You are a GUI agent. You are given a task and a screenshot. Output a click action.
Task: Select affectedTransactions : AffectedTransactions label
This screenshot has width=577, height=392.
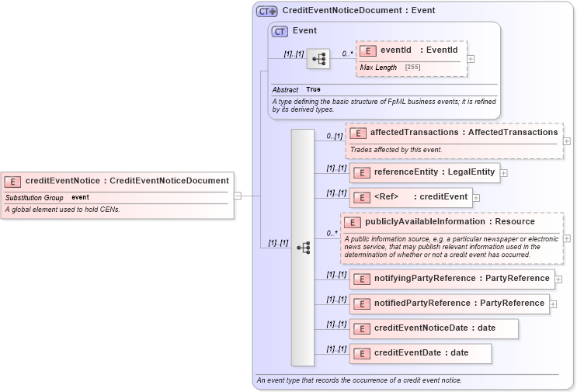[x=464, y=133]
